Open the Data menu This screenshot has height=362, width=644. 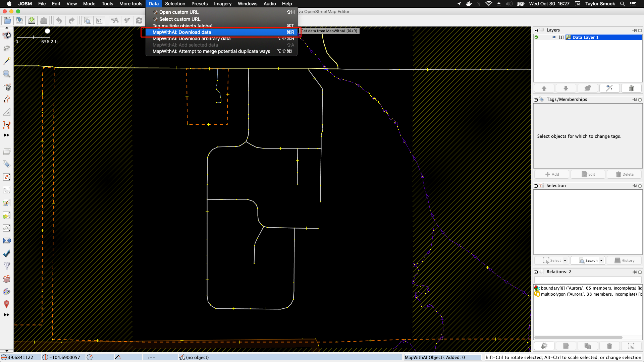click(154, 4)
